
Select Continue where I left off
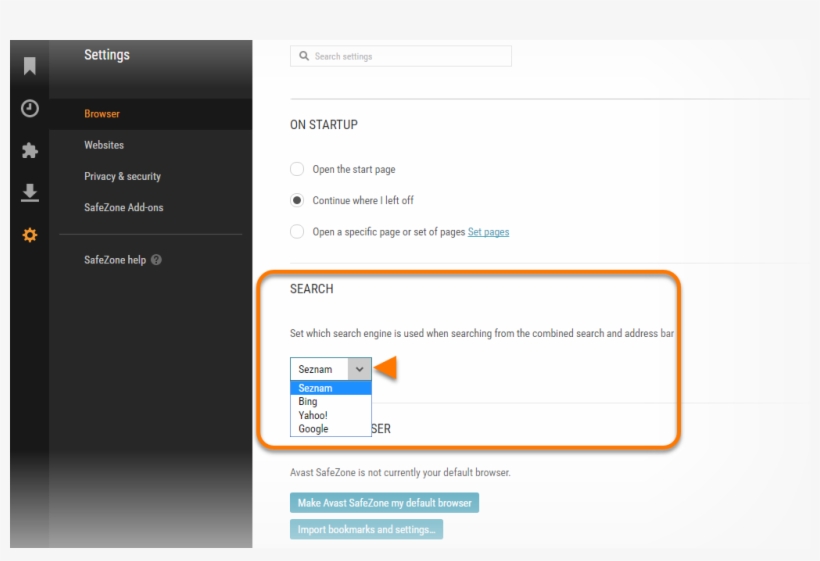click(297, 200)
